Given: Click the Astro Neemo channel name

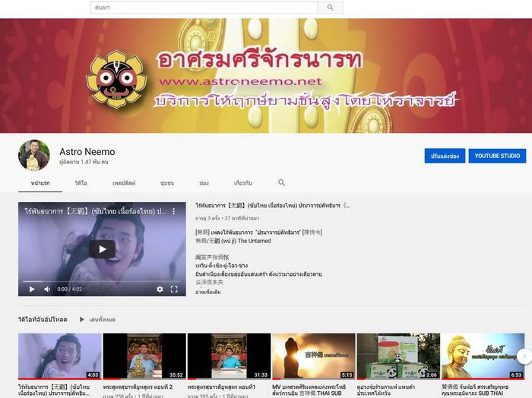Looking at the screenshot, I should coord(87,152).
